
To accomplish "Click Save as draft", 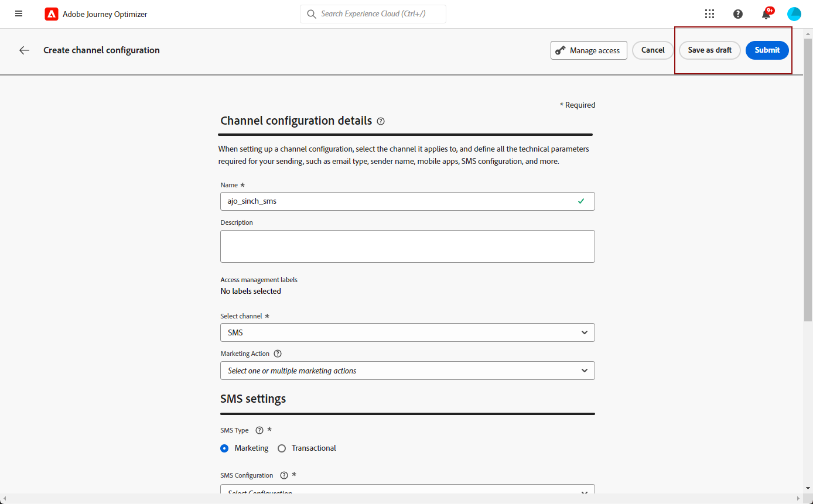I will (709, 50).
